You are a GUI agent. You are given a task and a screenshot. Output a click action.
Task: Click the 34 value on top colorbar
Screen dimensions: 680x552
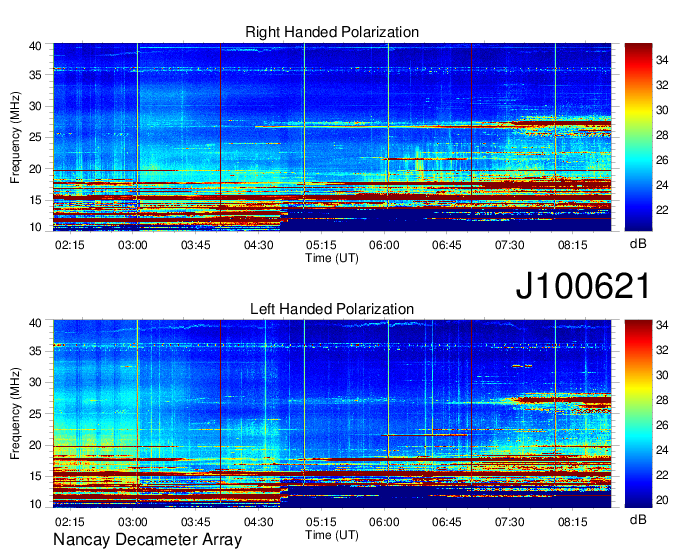tap(662, 60)
